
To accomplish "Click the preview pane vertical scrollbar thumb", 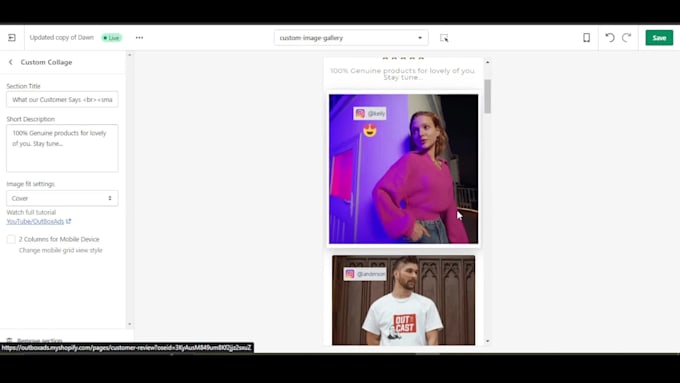I will click(487, 96).
